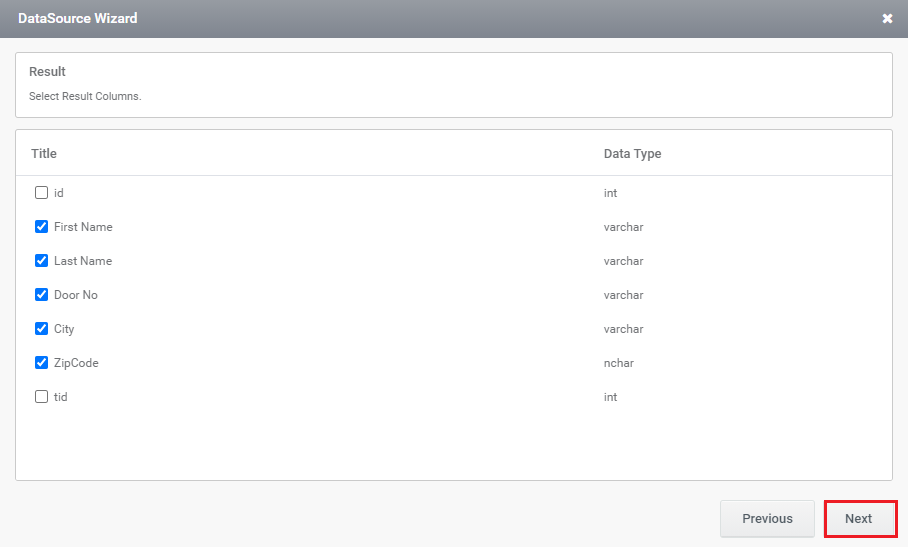Click the int type of id row
908x547 pixels.
click(x=610, y=193)
